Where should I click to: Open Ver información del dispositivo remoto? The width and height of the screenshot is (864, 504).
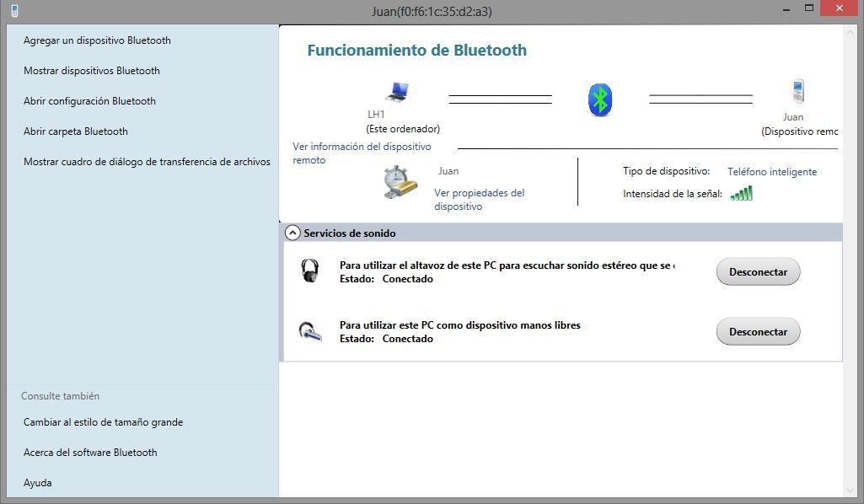(x=362, y=153)
